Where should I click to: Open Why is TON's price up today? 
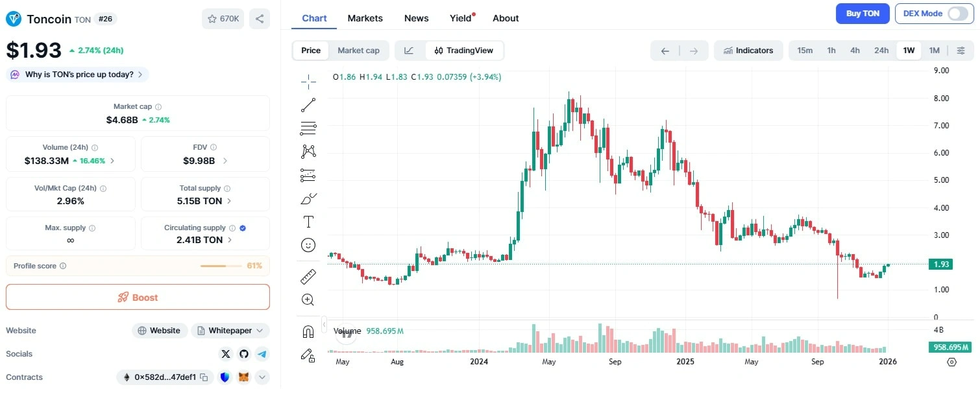coord(78,75)
